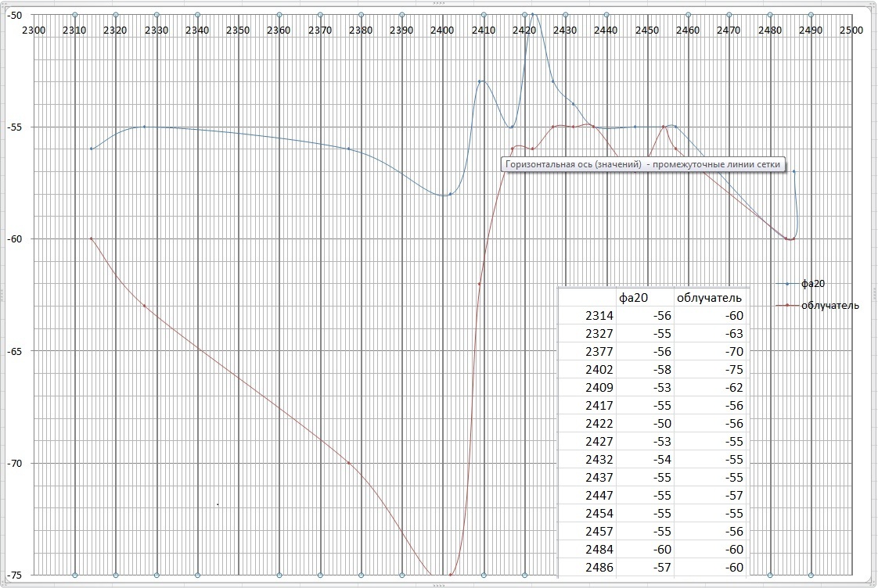878x588 pixels.
Task: Click red облучатель data point at 2409, -62
Action: click(480, 284)
